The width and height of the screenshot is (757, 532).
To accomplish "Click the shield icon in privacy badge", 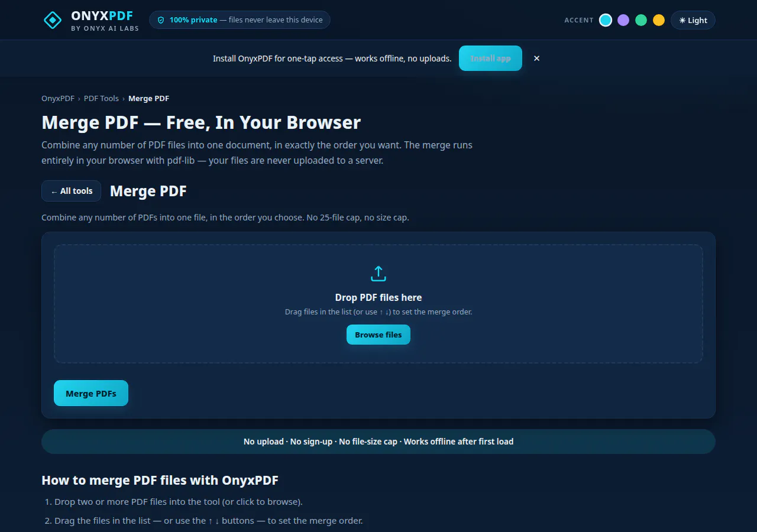I will [161, 20].
